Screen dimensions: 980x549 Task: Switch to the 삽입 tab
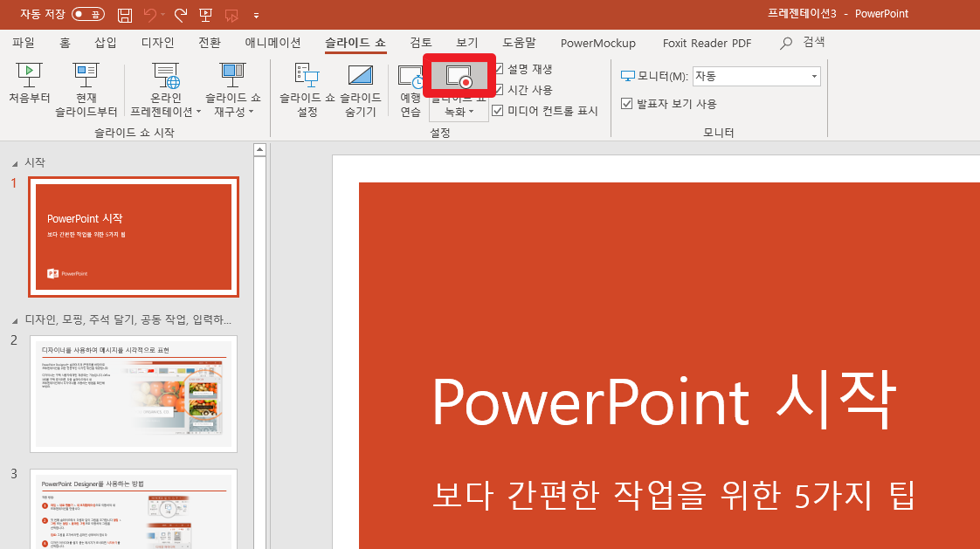106,43
